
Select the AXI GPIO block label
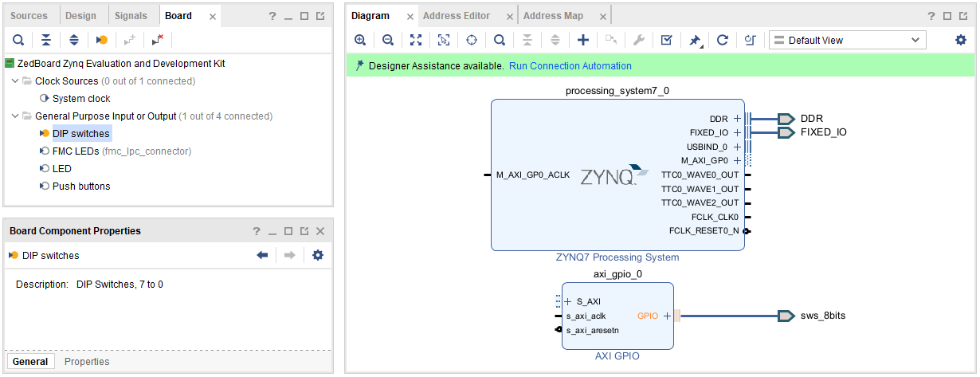coord(617,356)
